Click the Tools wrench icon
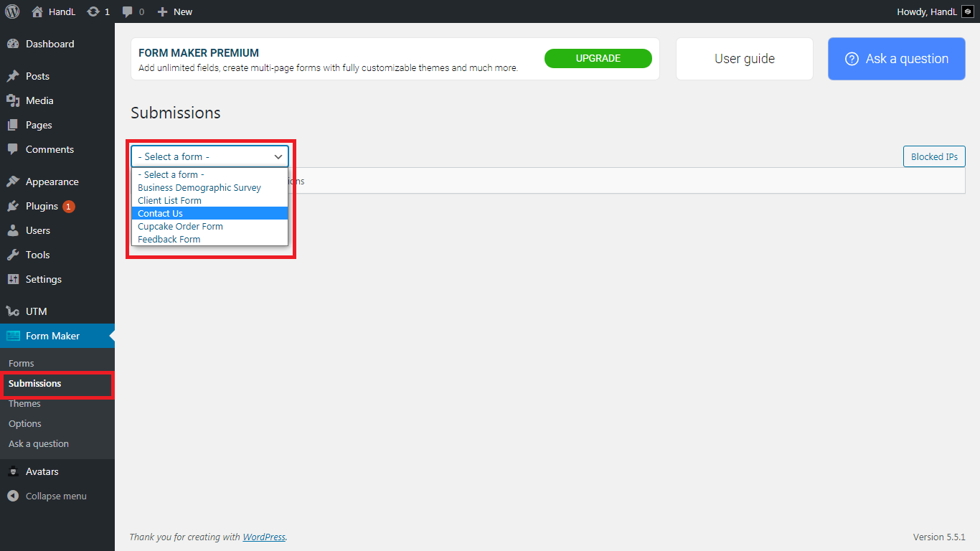 pos(13,255)
